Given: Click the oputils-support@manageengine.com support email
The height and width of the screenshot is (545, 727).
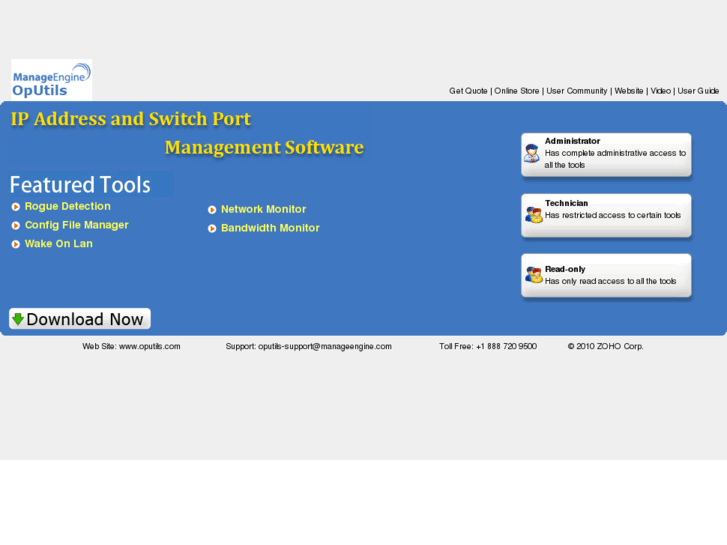Looking at the screenshot, I should 325,346.
